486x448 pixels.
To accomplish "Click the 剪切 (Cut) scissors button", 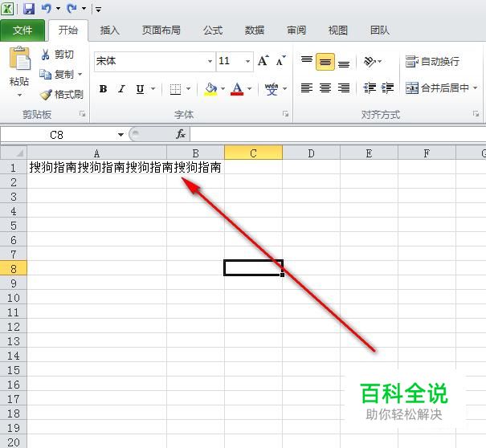I will coord(58,55).
